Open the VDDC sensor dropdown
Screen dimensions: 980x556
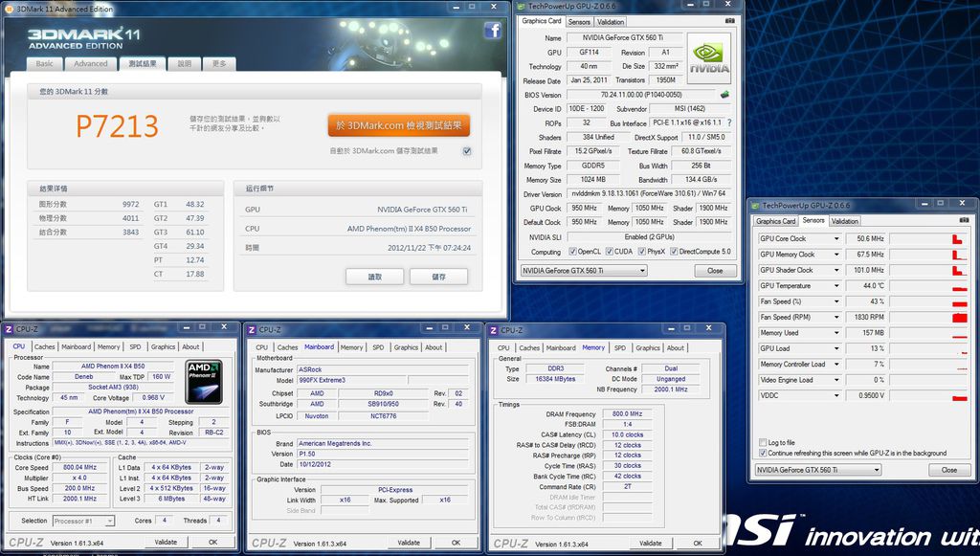pos(836,395)
